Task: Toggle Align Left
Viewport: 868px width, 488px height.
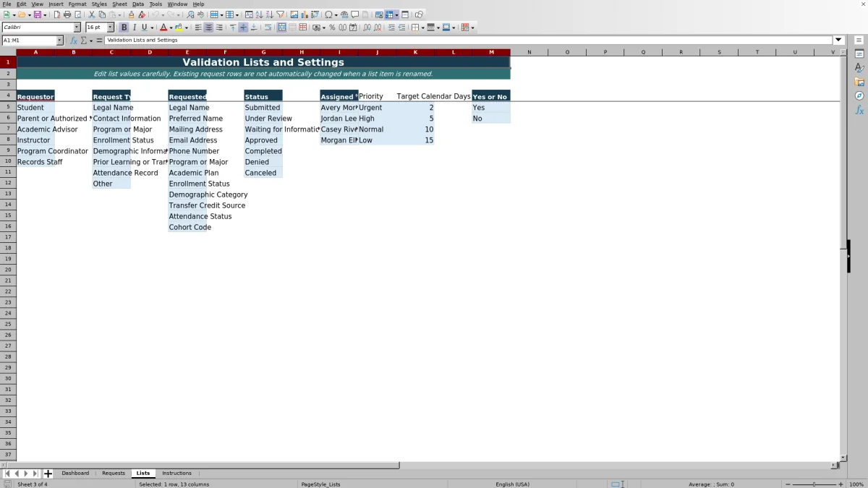Action: pos(198,27)
